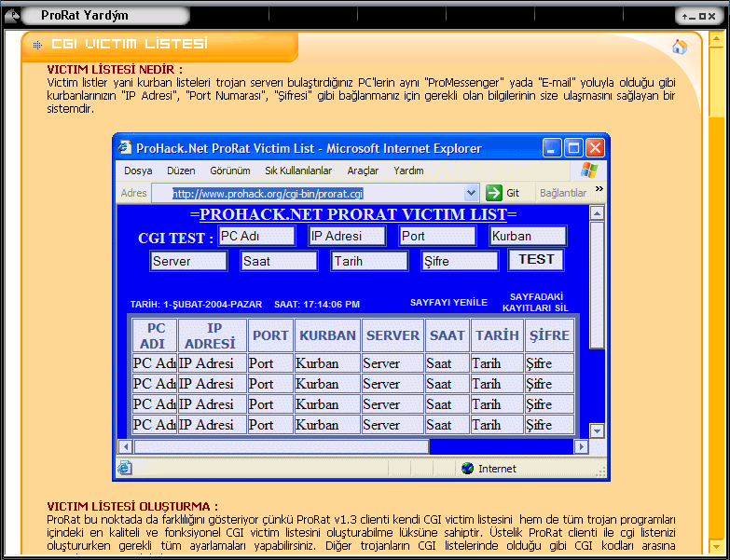Click the home icon in help header
730x560 pixels.
click(679, 48)
